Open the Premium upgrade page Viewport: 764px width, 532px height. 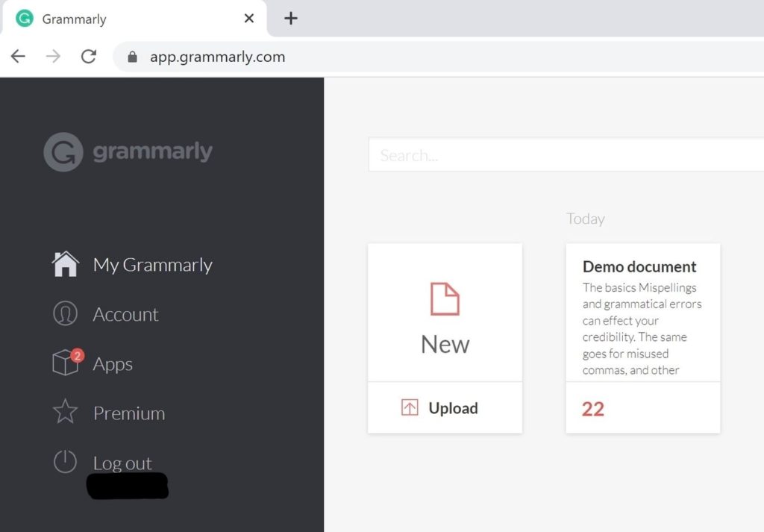(129, 413)
